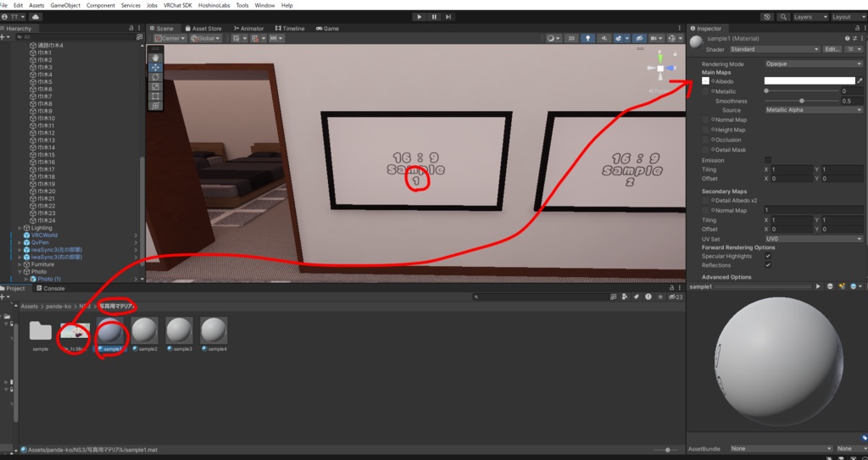Toggle scene audio icon
The height and width of the screenshot is (460, 868).
pos(604,38)
